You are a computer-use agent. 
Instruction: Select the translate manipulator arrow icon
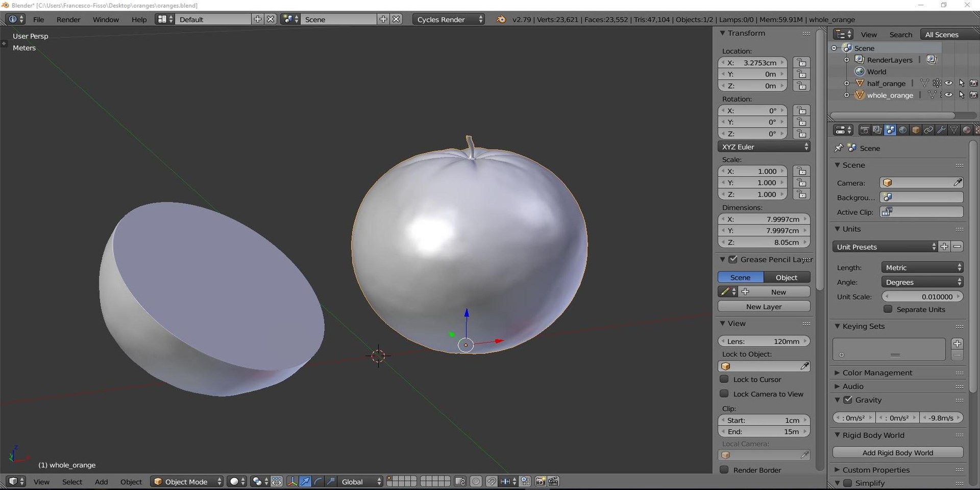[x=305, y=481]
